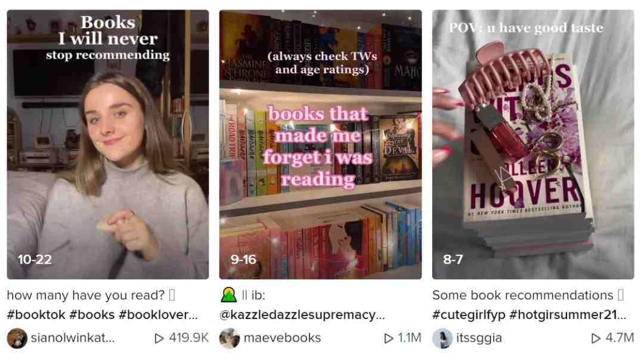Click the tree emoji in maevebooks caption
The width and height of the screenshot is (644, 362).
click(x=228, y=295)
